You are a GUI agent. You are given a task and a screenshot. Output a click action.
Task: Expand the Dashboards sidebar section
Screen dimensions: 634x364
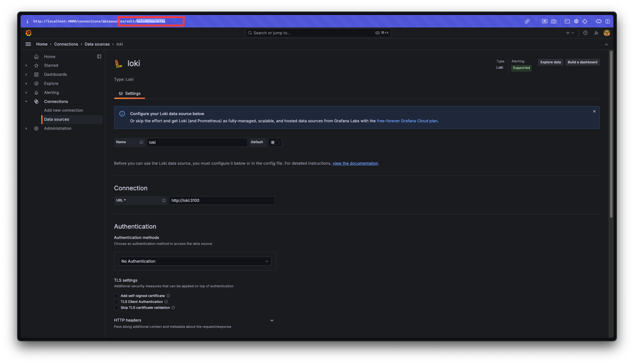(26, 75)
